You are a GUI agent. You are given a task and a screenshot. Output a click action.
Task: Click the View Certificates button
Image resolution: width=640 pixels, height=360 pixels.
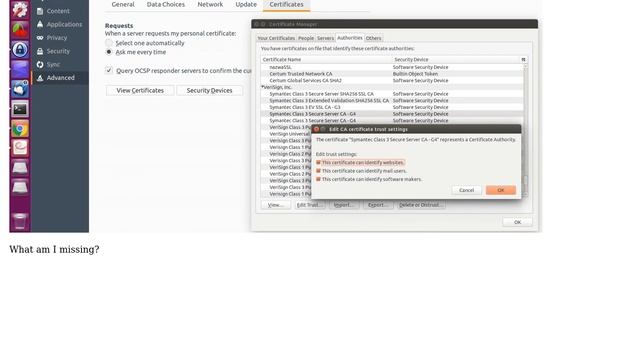point(140,90)
